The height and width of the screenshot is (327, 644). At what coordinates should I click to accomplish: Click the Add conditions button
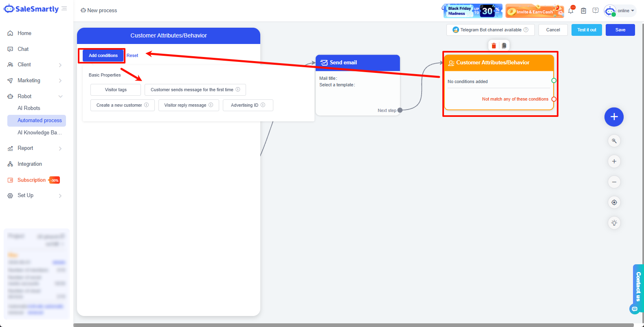click(103, 55)
